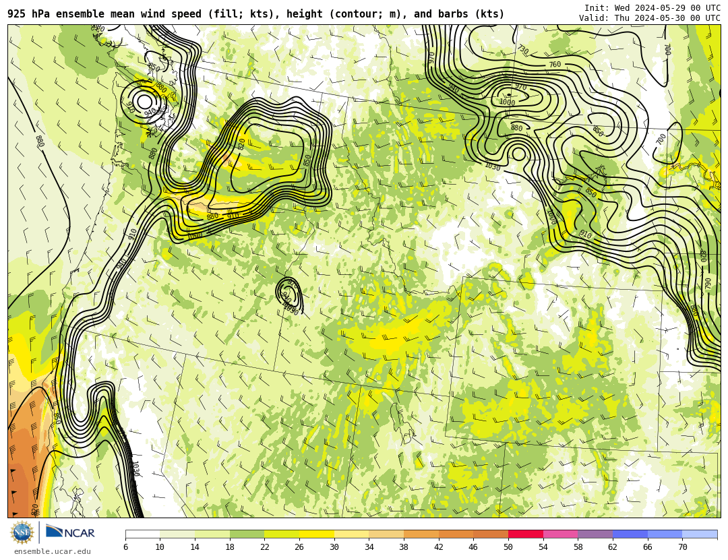Click the legend tick label 6
The image size is (728, 560).
pos(125,547)
